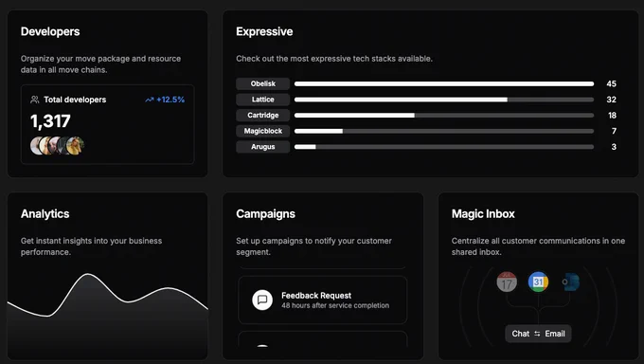Click the Total developers label
This screenshot has height=364, width=644.
click(x=75, y=100)
